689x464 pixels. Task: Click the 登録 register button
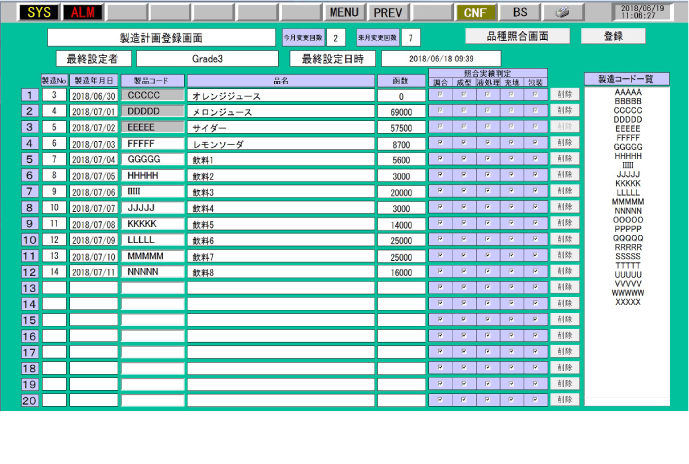click(613, 36)
